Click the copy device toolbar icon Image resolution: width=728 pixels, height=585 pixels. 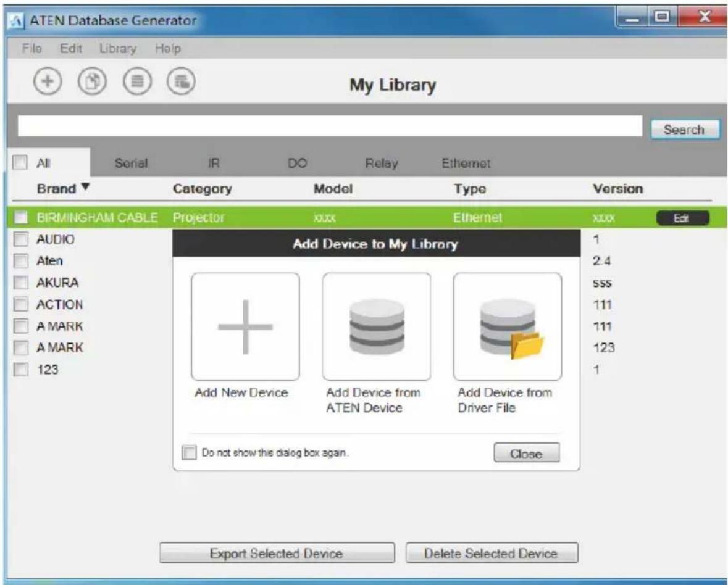click(x=92, y=81)
